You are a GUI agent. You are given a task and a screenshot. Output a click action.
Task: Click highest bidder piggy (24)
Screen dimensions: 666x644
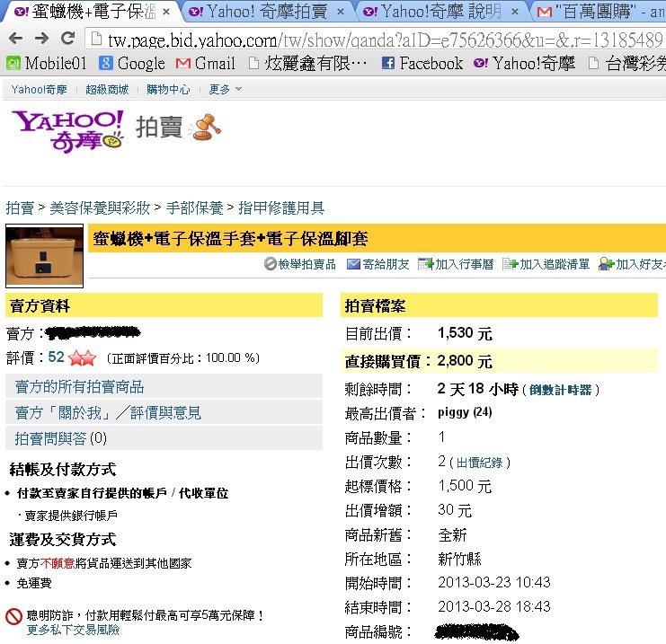pyautogui.click(x=465, y=412)
